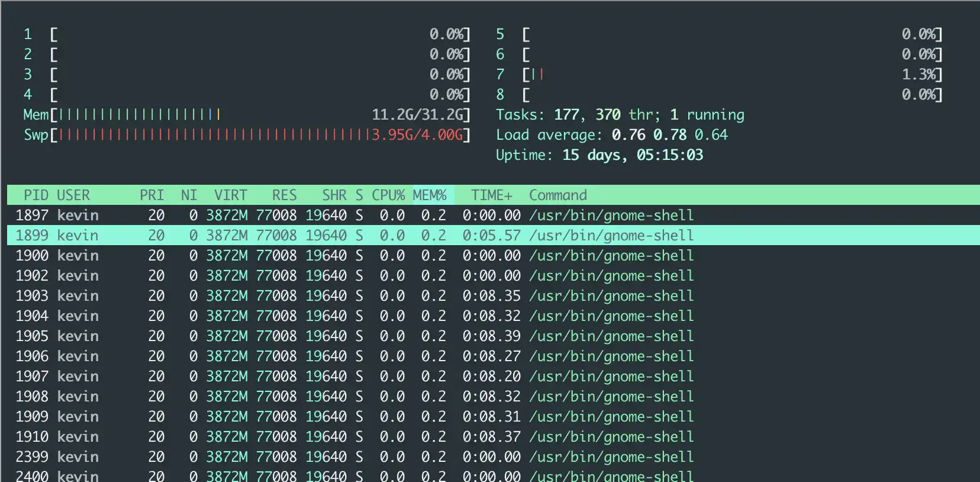980x482 pixels.
Task: Click the Command column header
Action: tap(558, 195)
